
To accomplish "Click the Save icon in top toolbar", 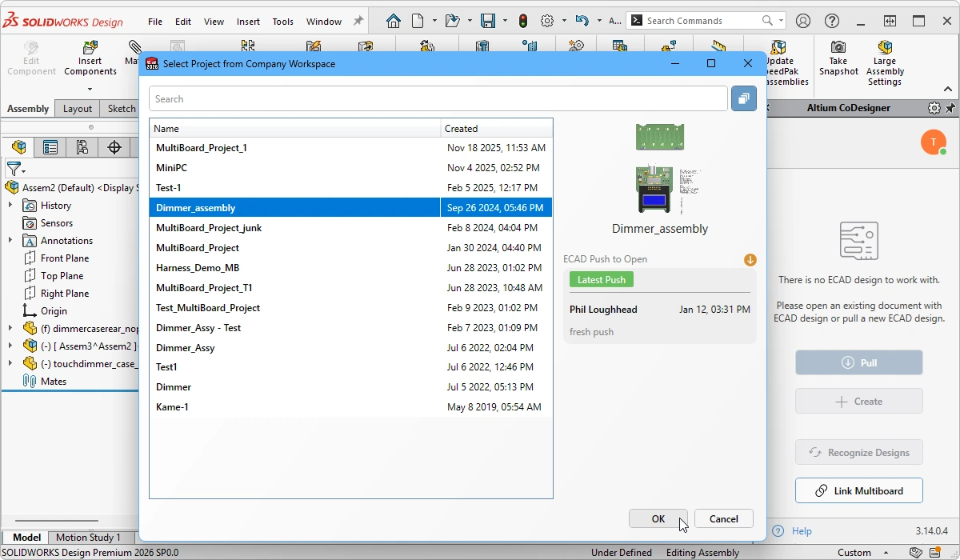I will click(487, 21).
